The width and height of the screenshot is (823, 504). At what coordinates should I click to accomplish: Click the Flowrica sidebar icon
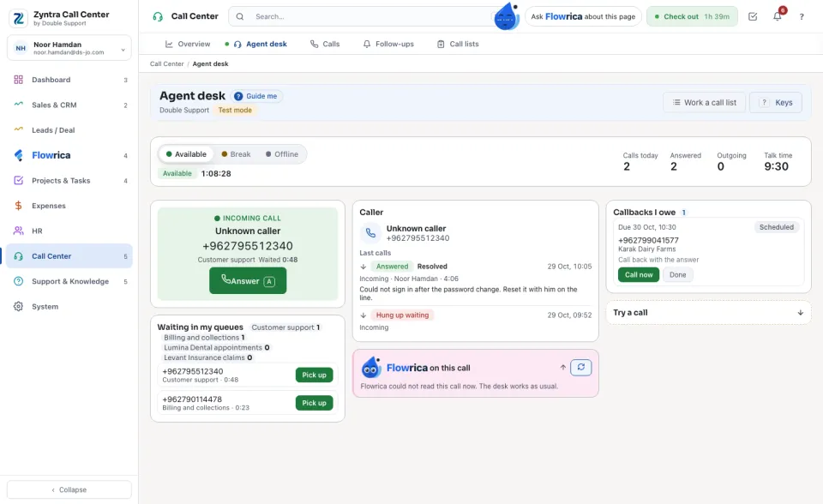click(x=18, y=155)
